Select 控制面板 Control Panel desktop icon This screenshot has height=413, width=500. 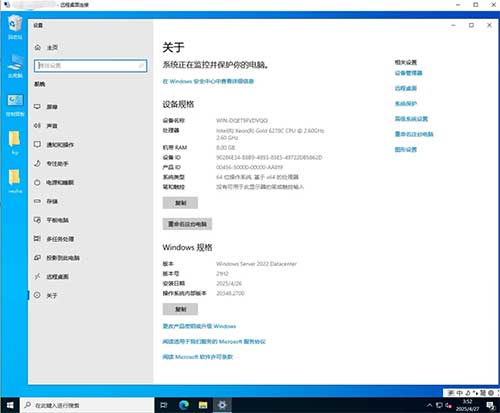pos(15,105)
